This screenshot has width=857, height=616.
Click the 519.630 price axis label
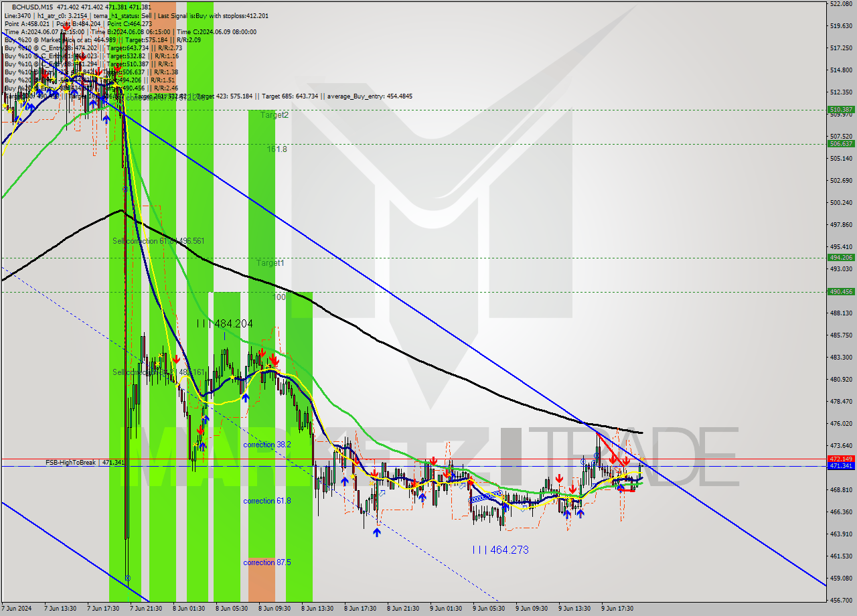841,26
